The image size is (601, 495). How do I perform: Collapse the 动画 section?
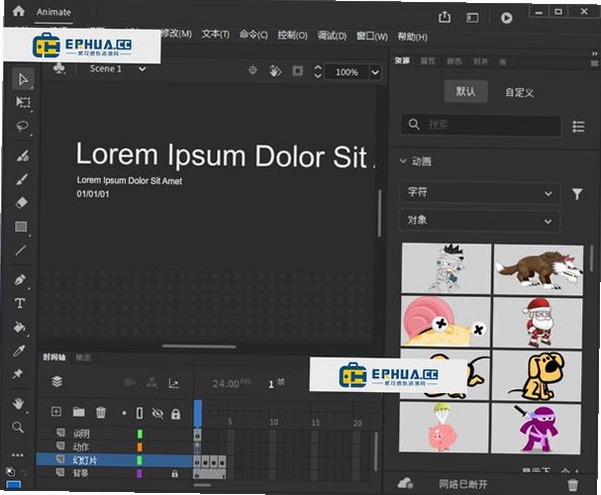point(403,161)
